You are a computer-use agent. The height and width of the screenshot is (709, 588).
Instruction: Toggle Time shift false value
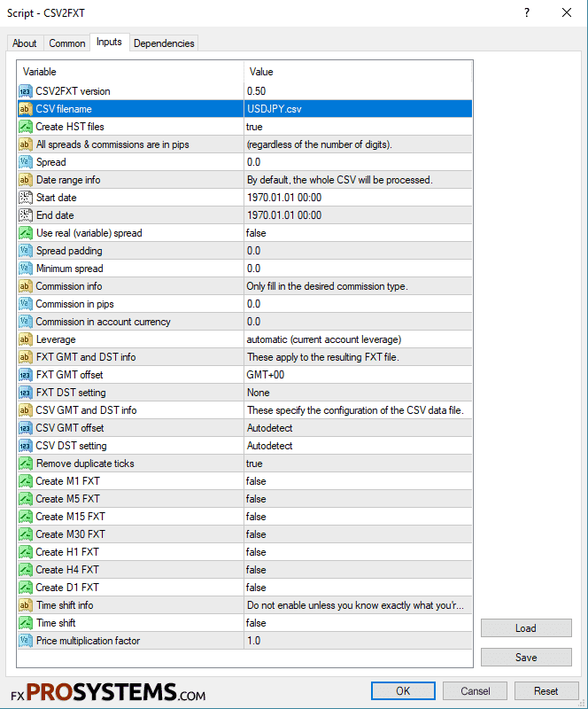point(358,623)
